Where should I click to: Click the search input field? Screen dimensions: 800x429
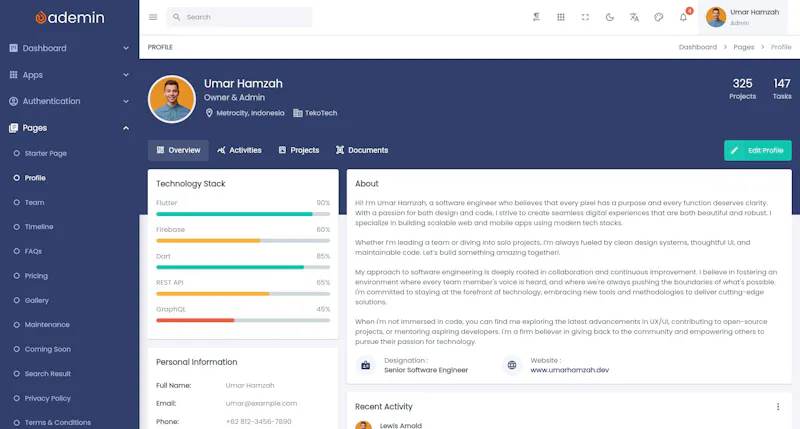tap(239, 17)
